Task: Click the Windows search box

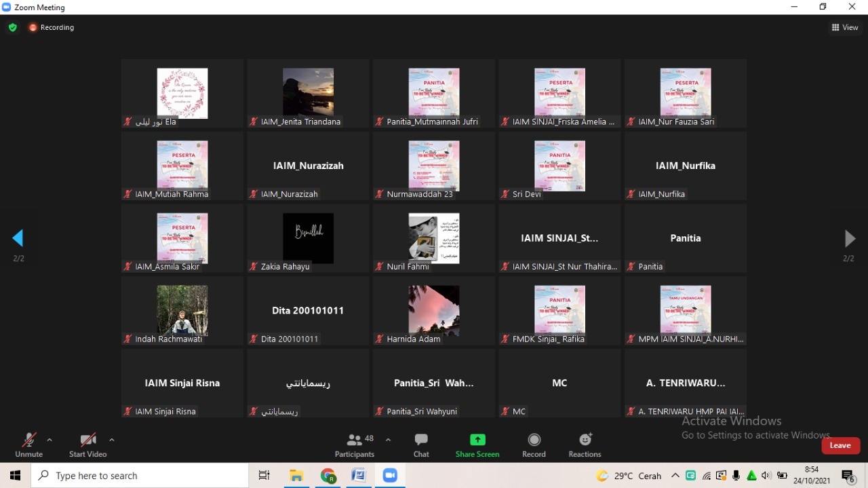Action: pos(140,476)
